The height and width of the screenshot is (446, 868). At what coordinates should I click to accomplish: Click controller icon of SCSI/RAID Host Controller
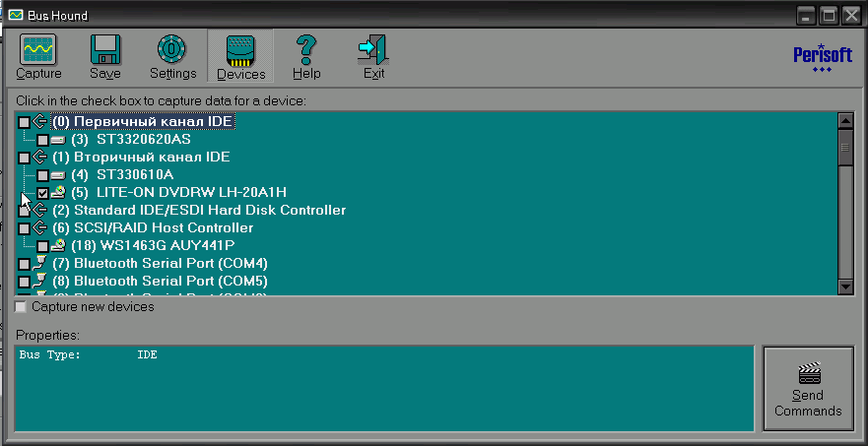pyautogui.click(x=39, y=227)
